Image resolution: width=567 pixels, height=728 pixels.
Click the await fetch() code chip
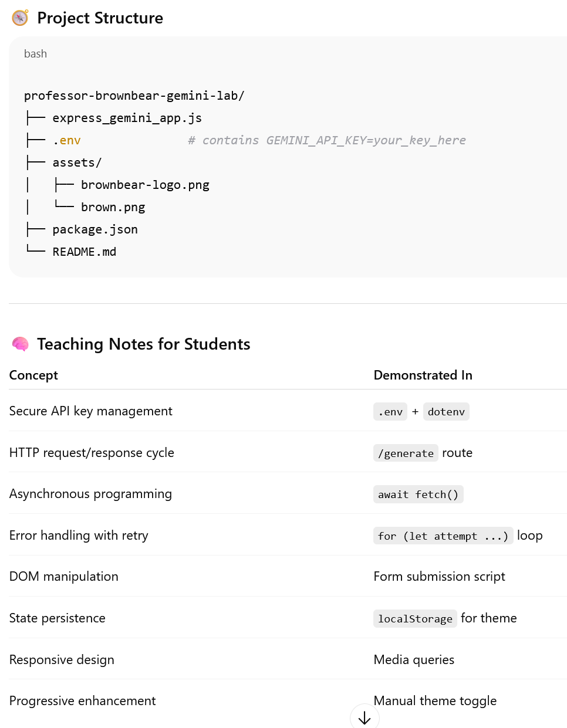point(418,495)
